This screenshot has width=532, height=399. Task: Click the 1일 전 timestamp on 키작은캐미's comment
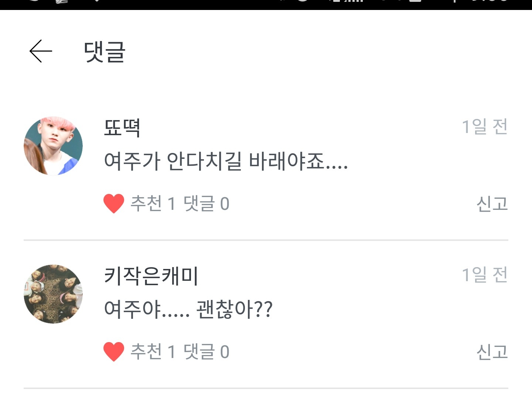click(x=484, y=274)
